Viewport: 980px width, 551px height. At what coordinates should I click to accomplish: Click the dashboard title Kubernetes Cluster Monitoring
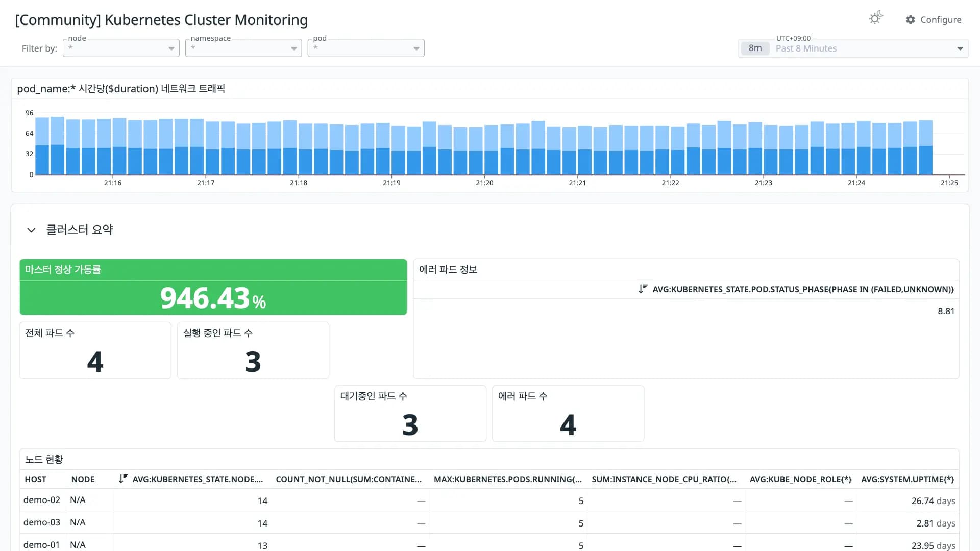coord(161,20)
